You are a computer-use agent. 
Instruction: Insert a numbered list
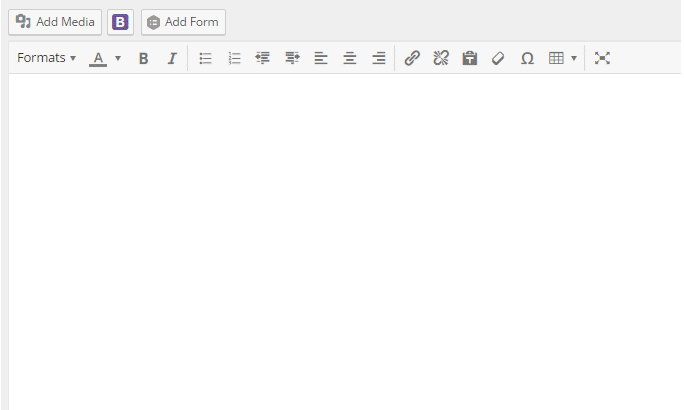(234, 58)
